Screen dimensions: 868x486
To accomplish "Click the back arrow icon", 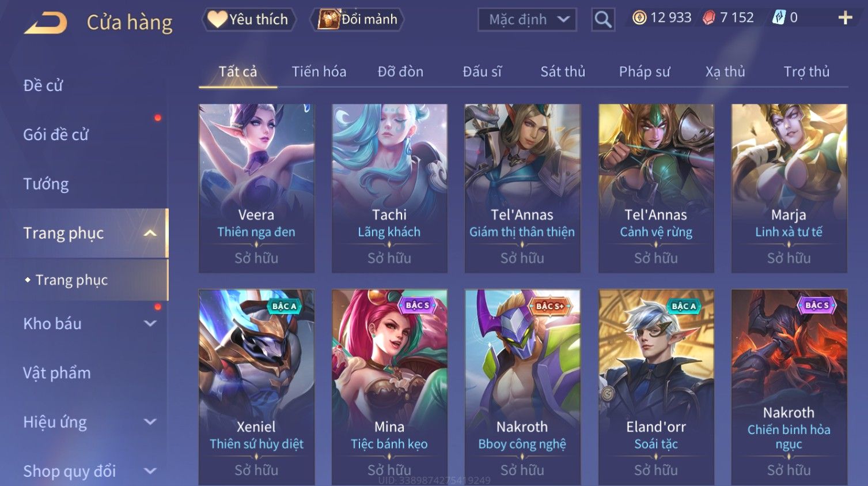I will (x=46, y=22).
